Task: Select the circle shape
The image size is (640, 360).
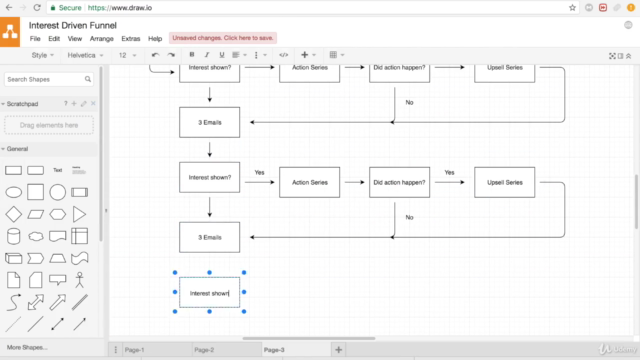Action: coord(58,192)
